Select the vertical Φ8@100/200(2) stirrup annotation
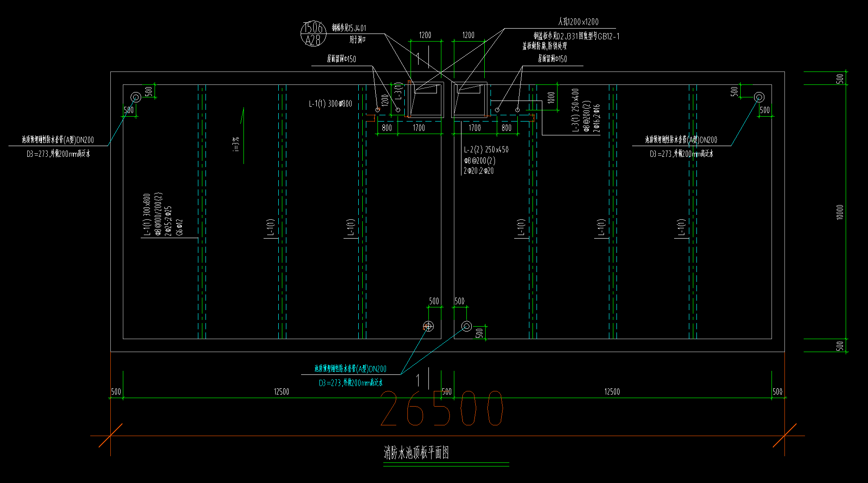Viewport: 868px width, 483px height. click(x=158, y=214)
